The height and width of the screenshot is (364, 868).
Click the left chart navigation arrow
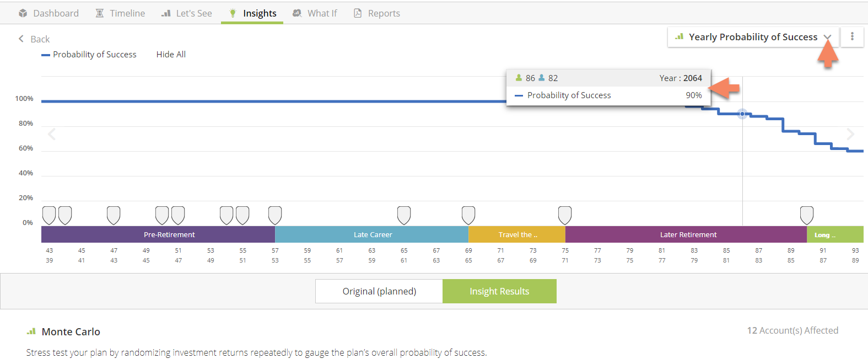tap(52, 134)
